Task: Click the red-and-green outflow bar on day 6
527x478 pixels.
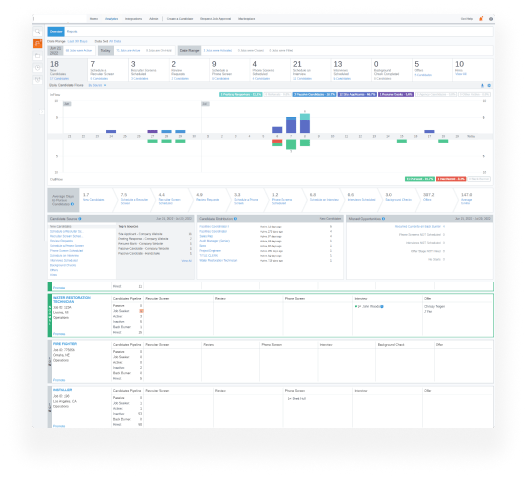Action: click(277, 143)
